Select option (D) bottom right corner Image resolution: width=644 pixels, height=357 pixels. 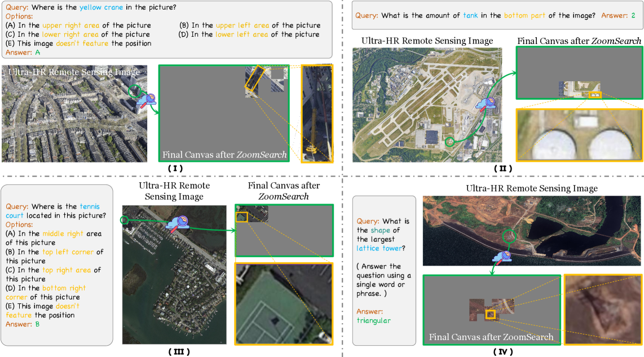46,293
